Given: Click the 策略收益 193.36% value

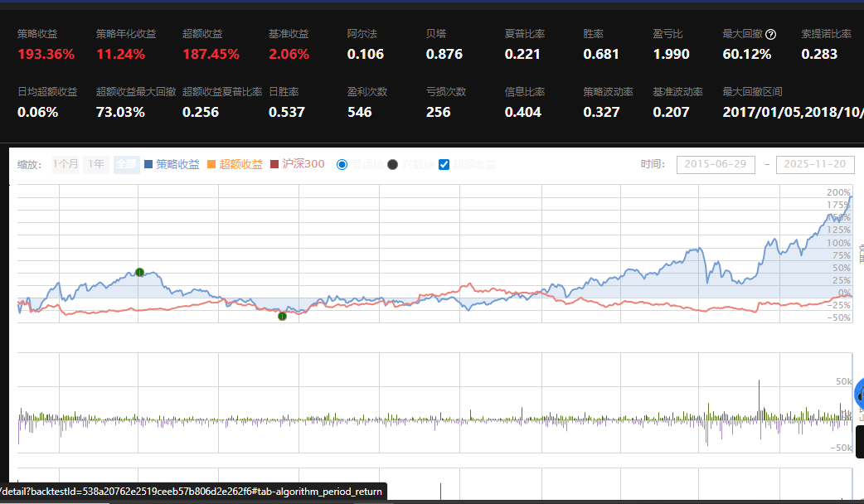Looking at the screenshot, I should 46,55.
